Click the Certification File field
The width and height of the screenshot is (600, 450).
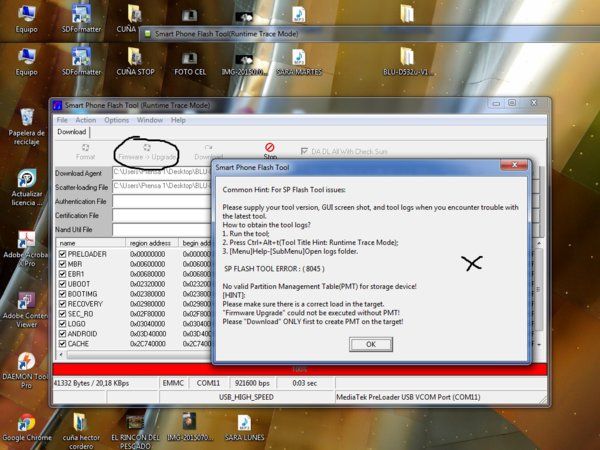click(162, 215)
